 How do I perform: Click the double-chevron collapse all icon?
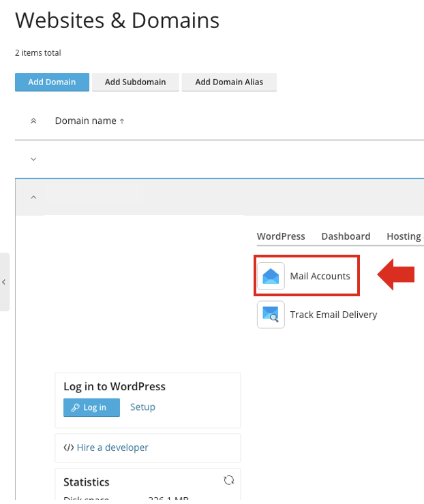pyautogui.click(x=33, y=121)
